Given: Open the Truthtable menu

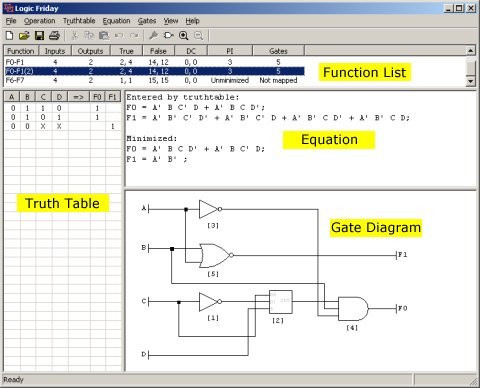Looking at the screenshot, I should (79, 21).
